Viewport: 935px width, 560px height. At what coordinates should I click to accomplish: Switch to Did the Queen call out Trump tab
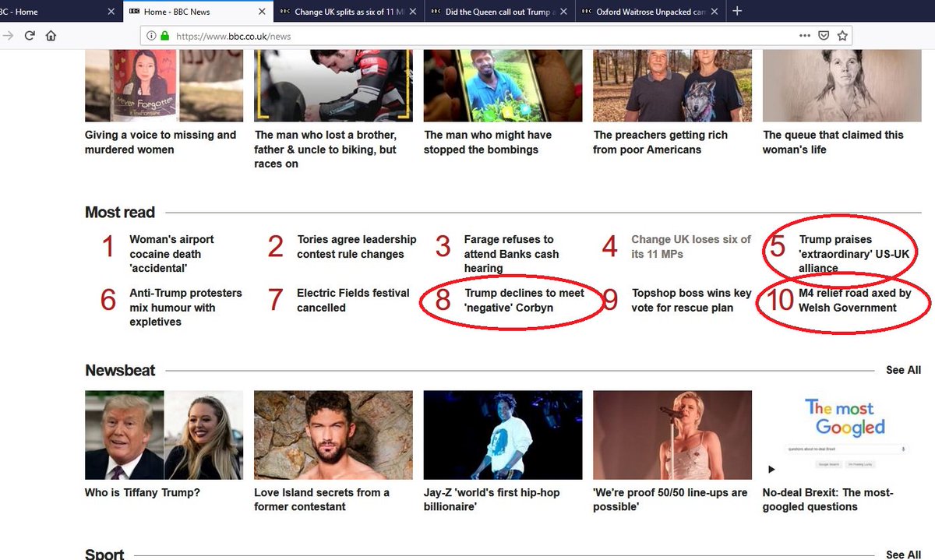point(499,12)
